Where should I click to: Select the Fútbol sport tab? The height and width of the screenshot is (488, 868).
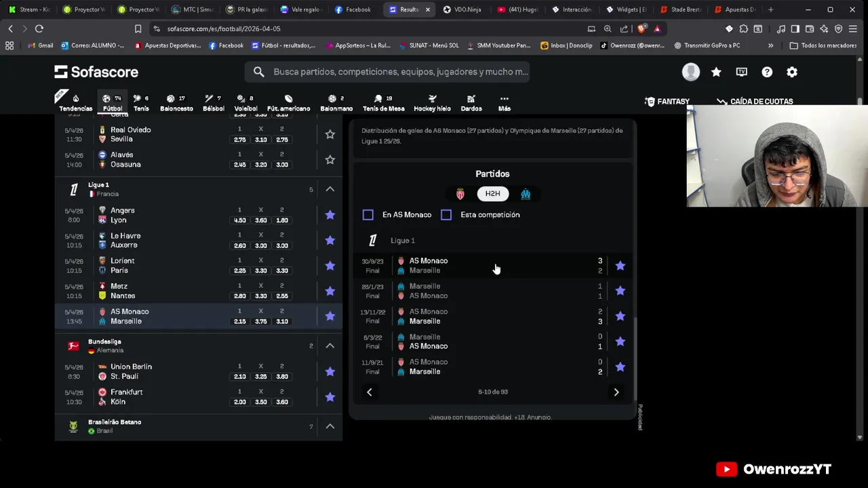tap(113, 103)
